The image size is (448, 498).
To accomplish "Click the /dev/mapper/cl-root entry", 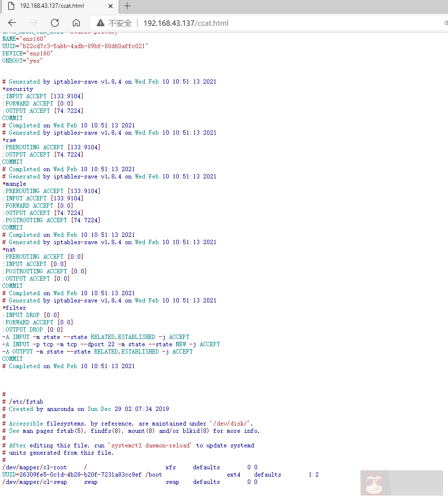I will [x=34, y=467].
